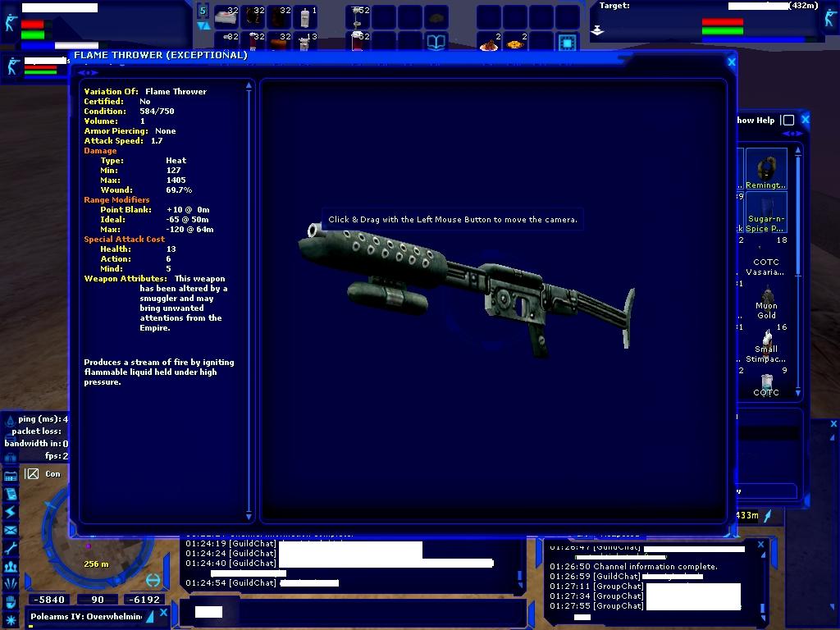
Task: Click the 433m waypoint distance indicator
Action: pyautogui.click(x=746, y=515)
